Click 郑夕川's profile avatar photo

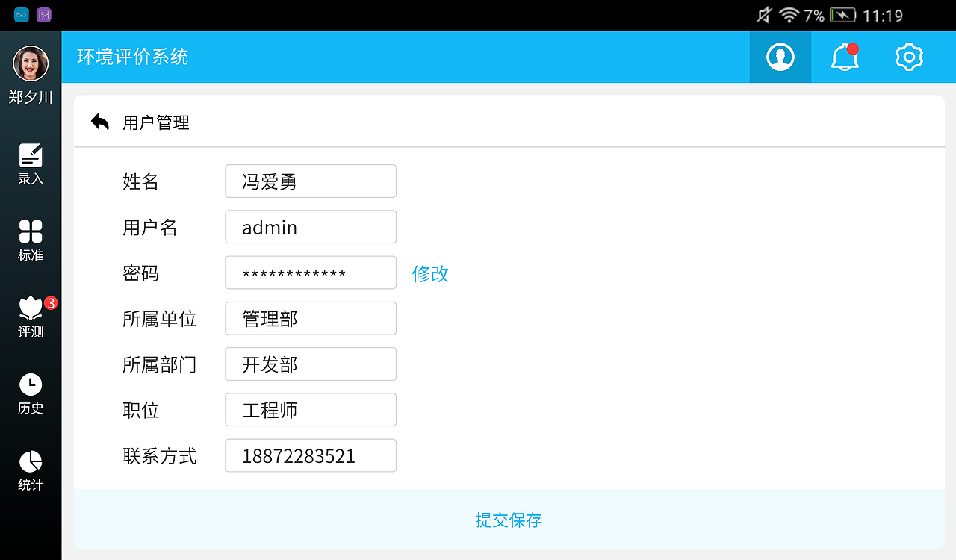30,63
